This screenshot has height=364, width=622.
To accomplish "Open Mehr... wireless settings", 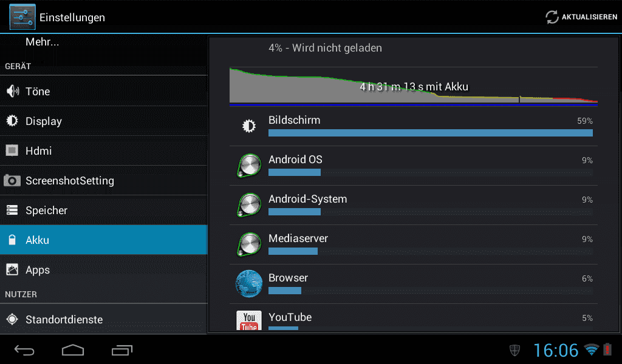I will click(104, 42).
